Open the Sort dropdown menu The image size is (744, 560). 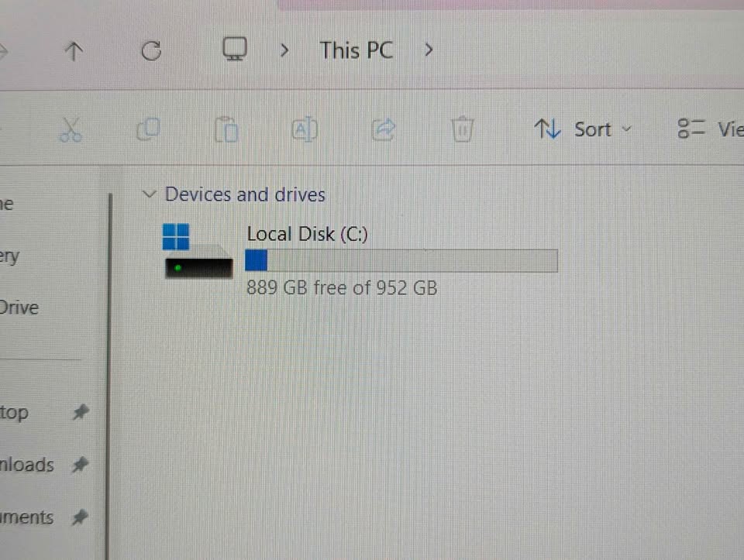coord(583,129)
